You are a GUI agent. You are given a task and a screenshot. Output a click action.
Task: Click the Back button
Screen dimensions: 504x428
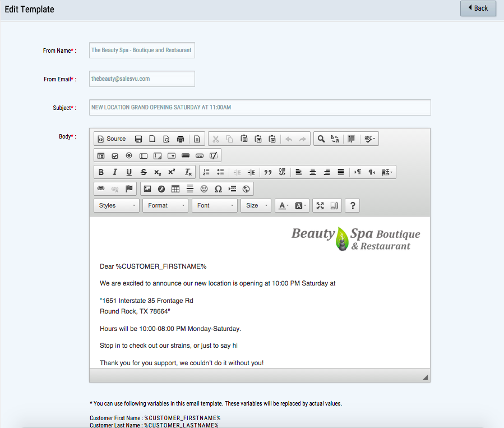(x=478, y=8)
